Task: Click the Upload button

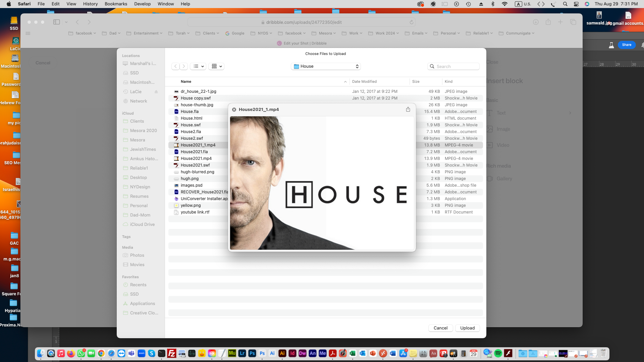Action: click(467, 328)
